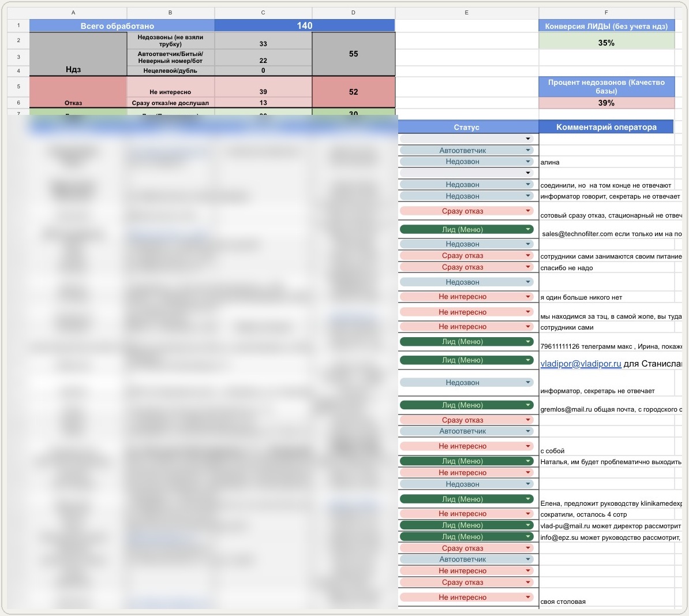Image resolution: width=689 pixels, height=616 pixels.
Task: Open Сразу отказ dropdown next to спасибо не надо
Action: click(528, 267)
